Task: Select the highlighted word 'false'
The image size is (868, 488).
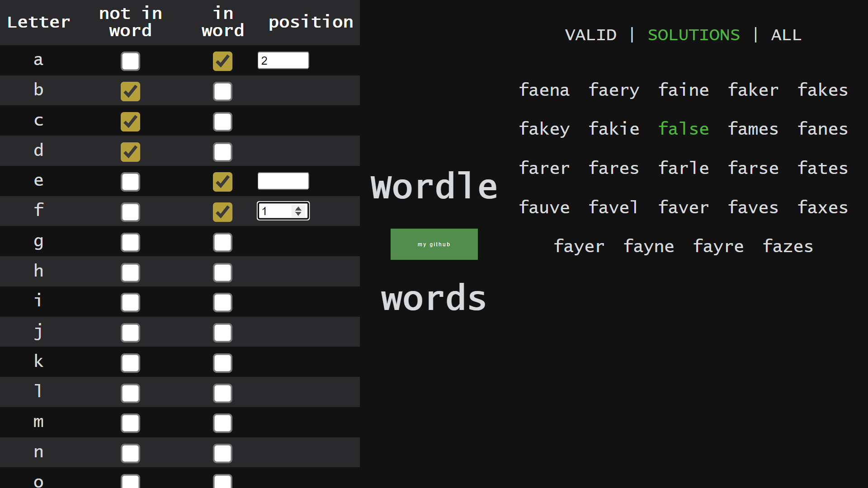Action: [x=684, y=128]
